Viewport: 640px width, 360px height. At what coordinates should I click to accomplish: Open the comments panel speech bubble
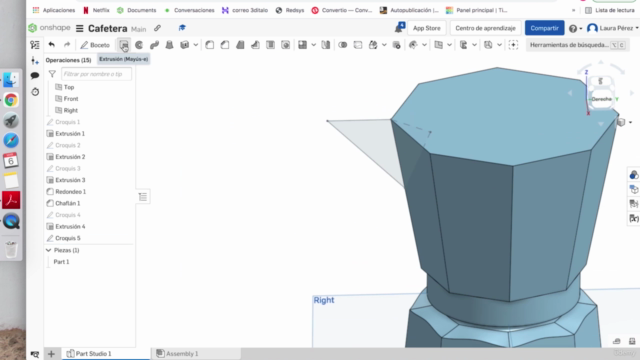pyautogui.click(x=35, y=76)
